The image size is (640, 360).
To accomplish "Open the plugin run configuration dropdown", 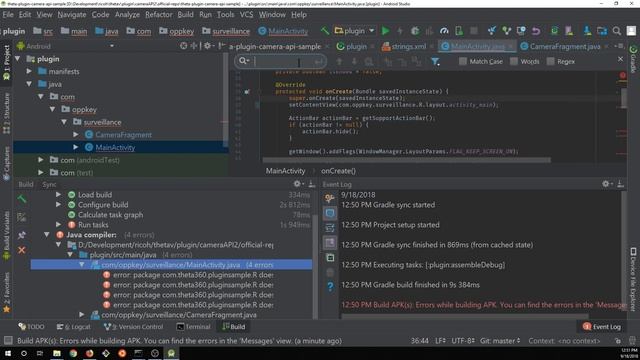I will click(354, 31).
